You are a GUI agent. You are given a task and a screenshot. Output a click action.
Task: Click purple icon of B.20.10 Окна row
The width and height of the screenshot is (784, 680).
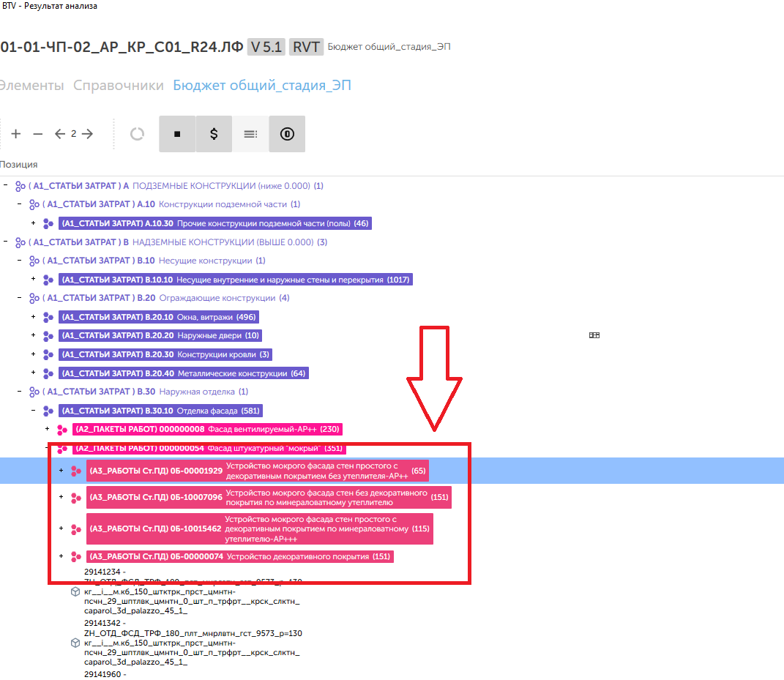(x=48, y=318)
